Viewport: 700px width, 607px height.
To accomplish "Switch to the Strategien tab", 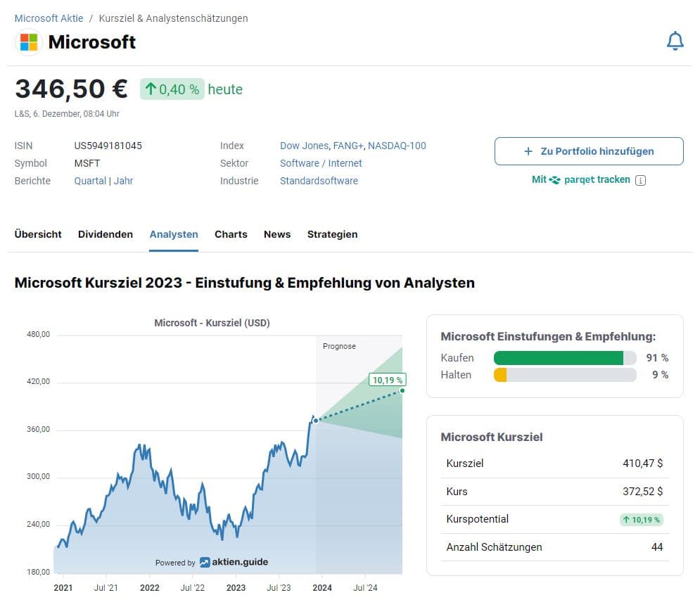I will (332, 234).
